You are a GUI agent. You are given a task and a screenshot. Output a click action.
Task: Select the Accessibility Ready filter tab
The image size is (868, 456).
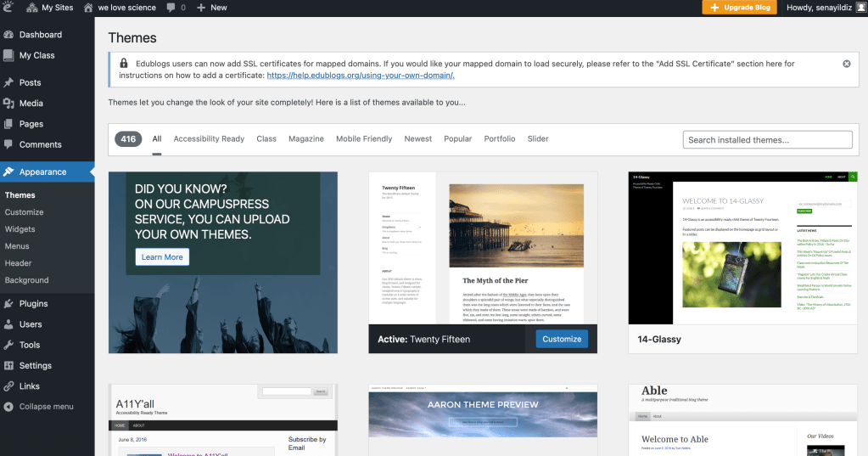(x=209, y=138)
